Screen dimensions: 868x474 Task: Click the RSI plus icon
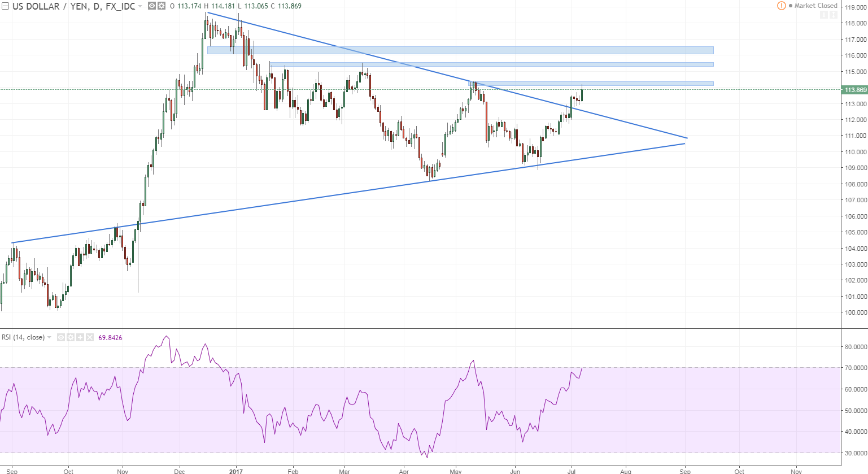[x=80, y=337]
